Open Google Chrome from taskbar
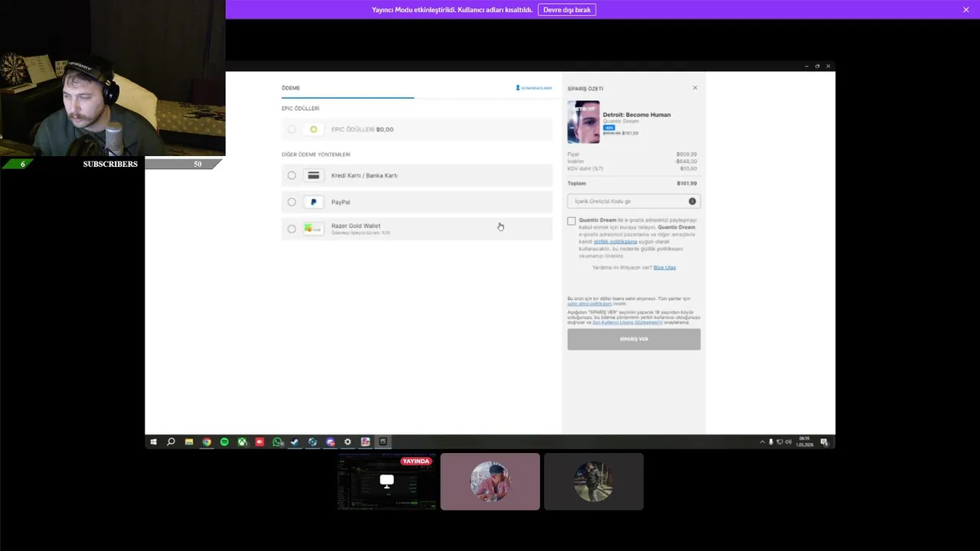Screen dimensions: 980x551 point(207,442)
